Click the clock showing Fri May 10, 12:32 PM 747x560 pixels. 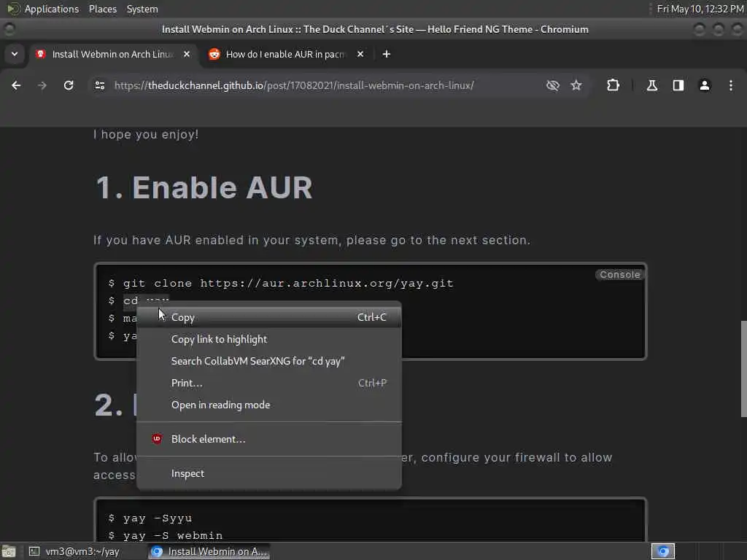tap(700, 9)
